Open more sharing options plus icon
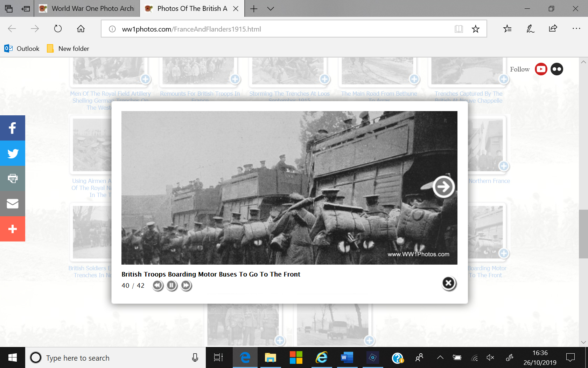Image resolution: width=588 pixels, height=368 pixels. point(13,229)
